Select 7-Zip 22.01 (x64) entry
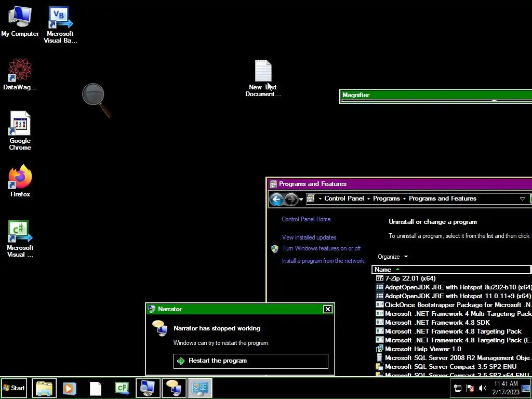The width and height of the screenshot is (532, 399). (454, 278)
